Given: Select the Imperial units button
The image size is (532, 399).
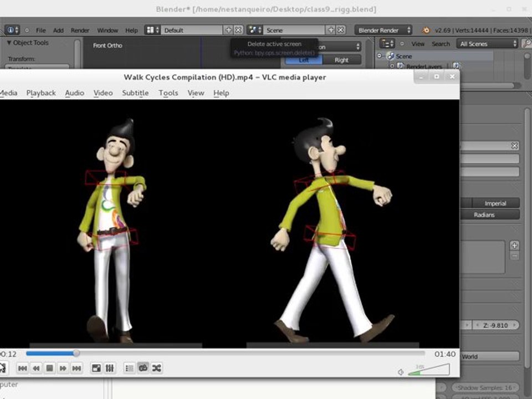Looking at the screenshot, I should click(x=495, y=203).
